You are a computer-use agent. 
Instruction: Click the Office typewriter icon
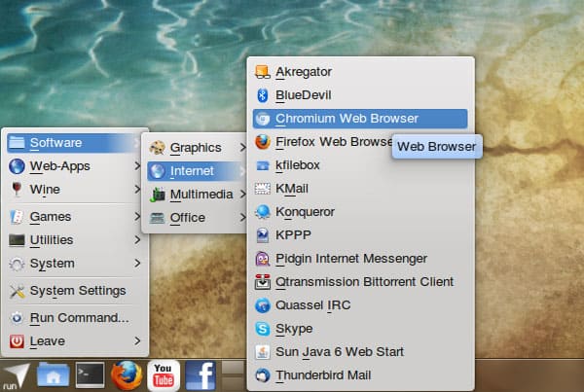click(157, 218)
